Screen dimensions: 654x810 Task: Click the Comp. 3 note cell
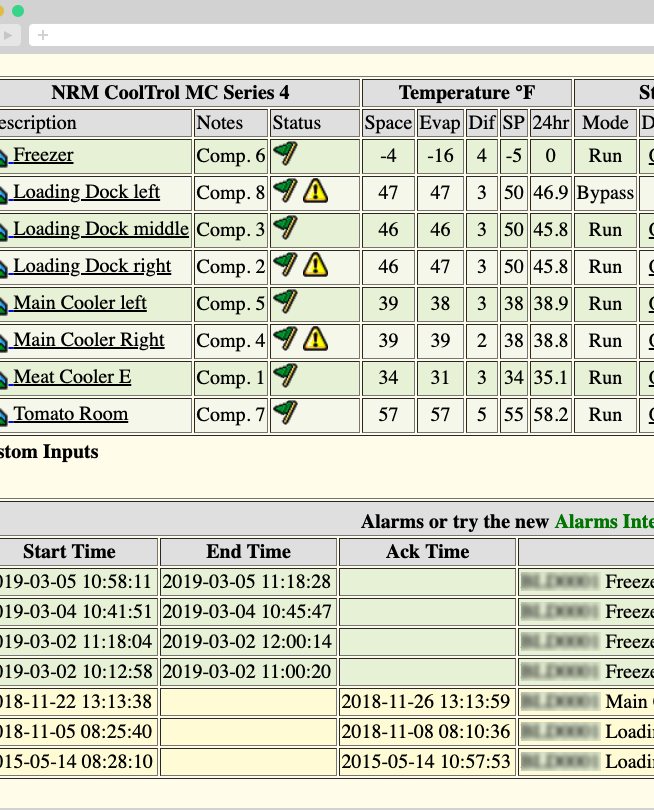click(230, 230)
